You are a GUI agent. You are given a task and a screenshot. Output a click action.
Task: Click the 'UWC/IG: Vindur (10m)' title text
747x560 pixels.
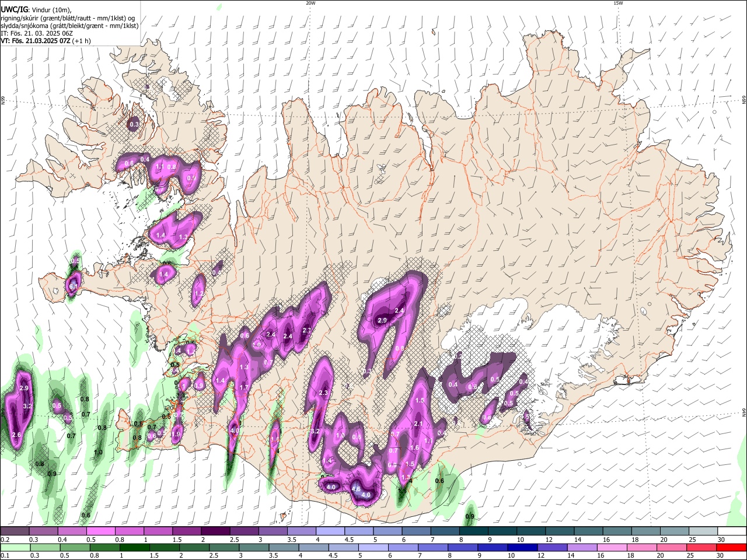(36, 9)
